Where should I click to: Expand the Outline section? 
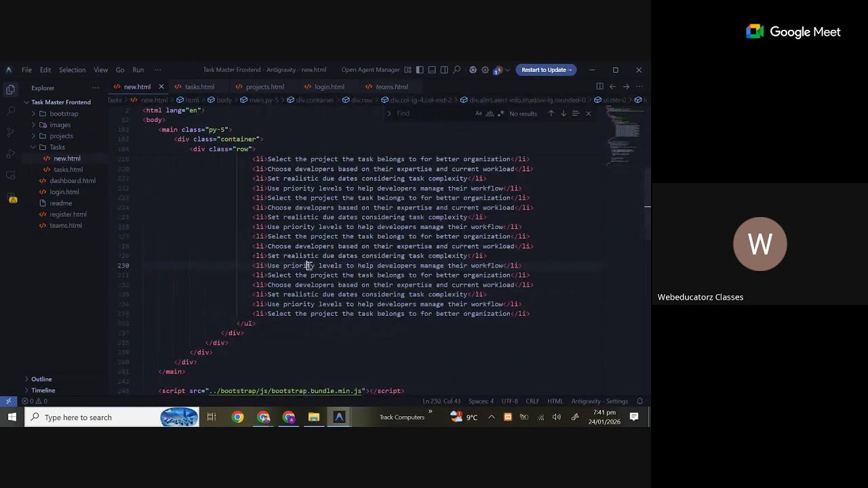(26, 380)
